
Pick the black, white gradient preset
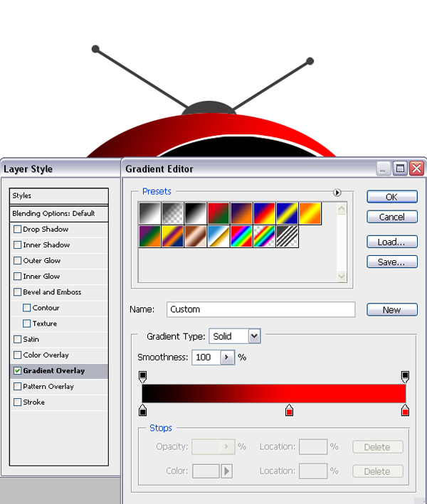[195, 213]
